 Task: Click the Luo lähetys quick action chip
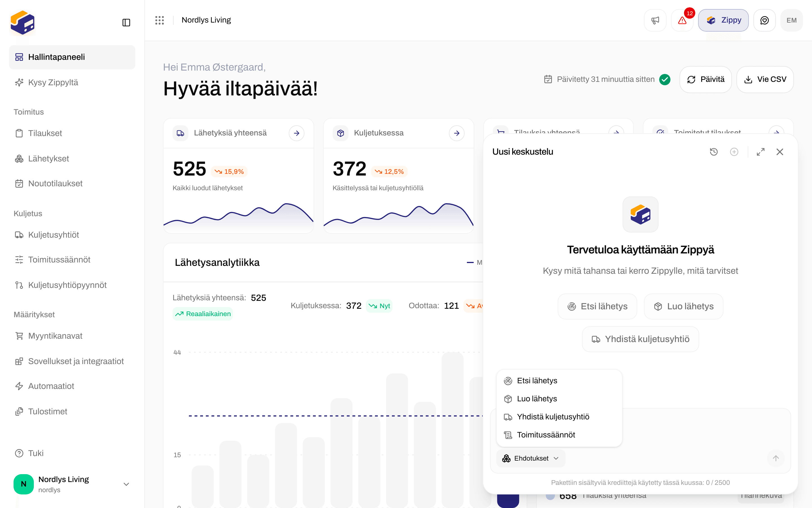[x=683, y=306]
